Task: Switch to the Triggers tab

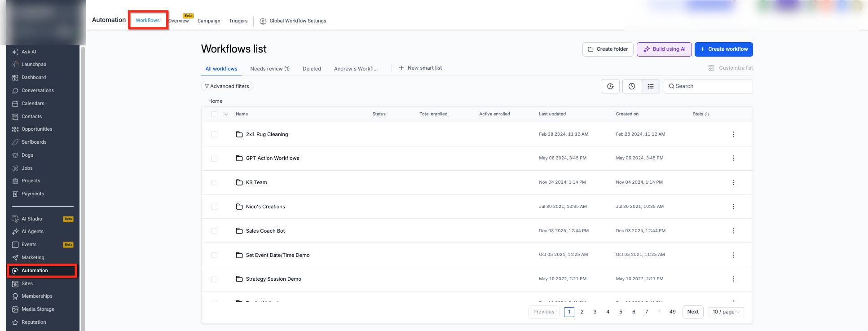Action: [238, 21]
